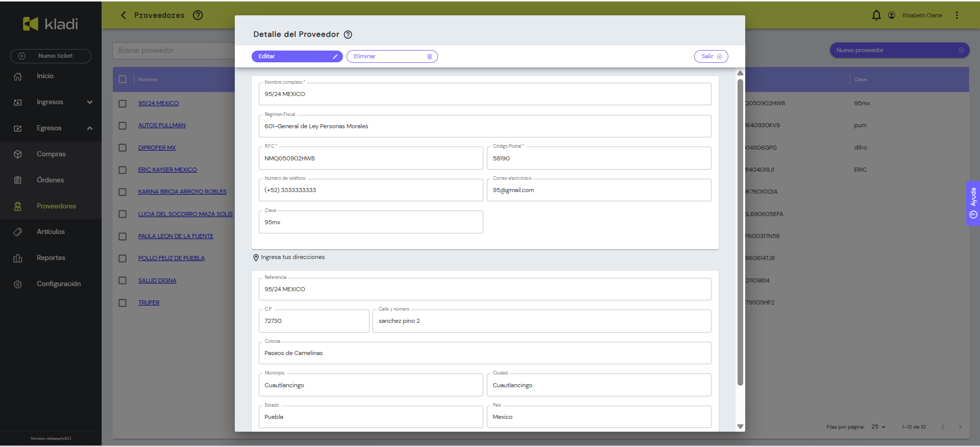Image resolution: width=980 pixels, height=447 pixels.
Task: Open help icon beside Proveedores title
Action: 198,15
